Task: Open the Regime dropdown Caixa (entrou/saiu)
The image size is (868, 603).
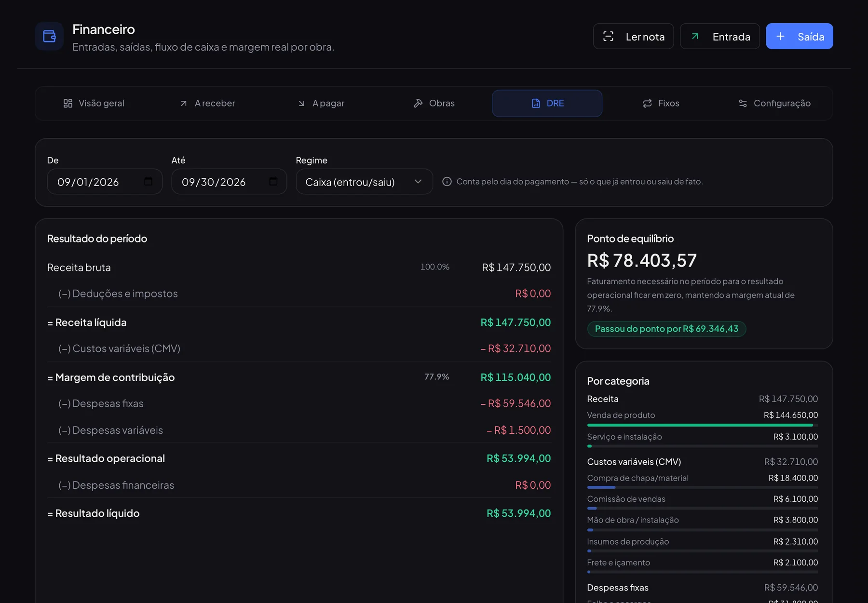Action: tap(364, 182)
